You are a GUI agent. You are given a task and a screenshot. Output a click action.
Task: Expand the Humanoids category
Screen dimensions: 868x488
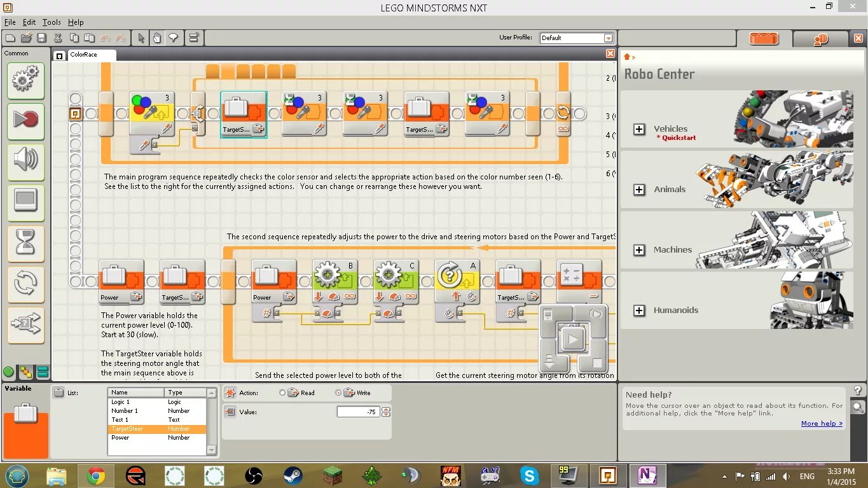(x=639, y=310)
